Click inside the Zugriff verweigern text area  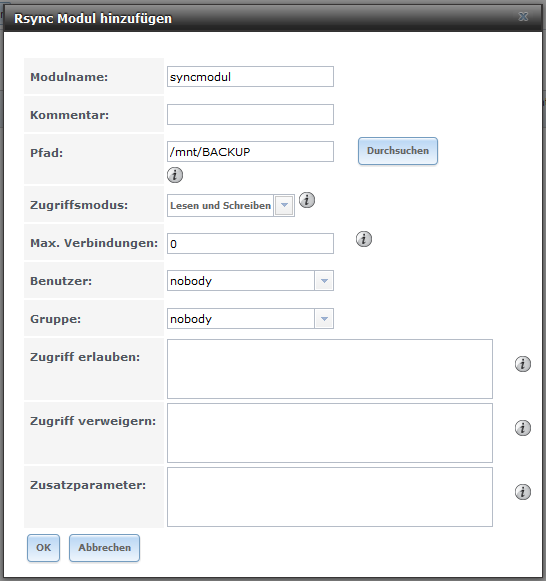(330, 433)
